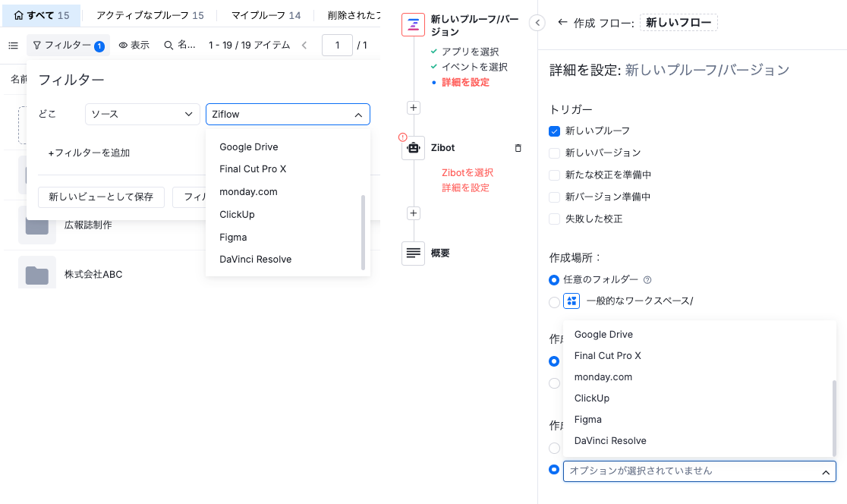Click the Zibot step title
Viewport: 847px width, 504px height.
pos(443,148)
